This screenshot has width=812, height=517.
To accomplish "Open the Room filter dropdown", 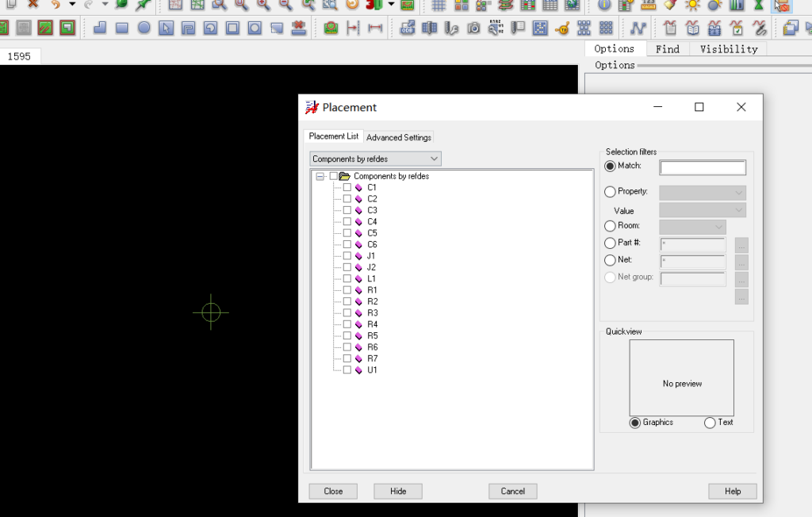I will tap(692, 227).
